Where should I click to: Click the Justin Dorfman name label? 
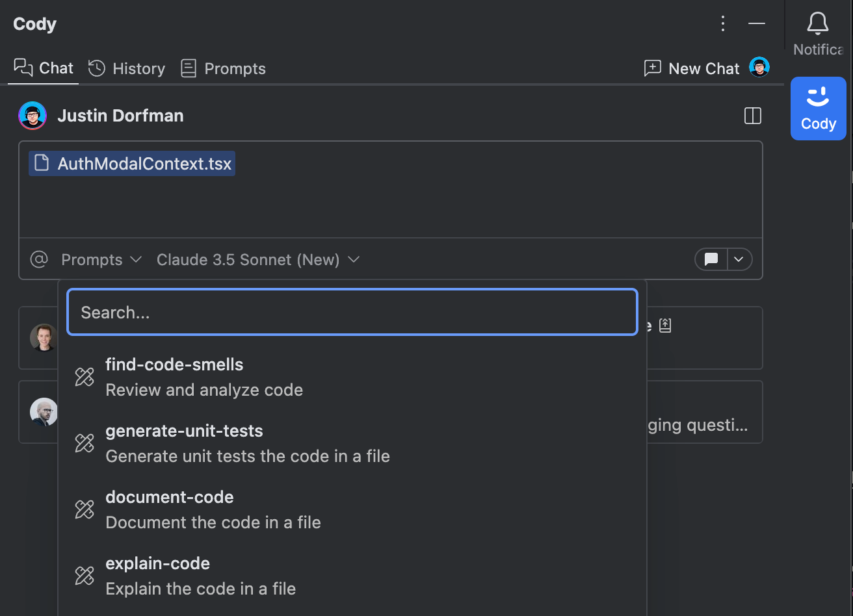click(121, 116)
